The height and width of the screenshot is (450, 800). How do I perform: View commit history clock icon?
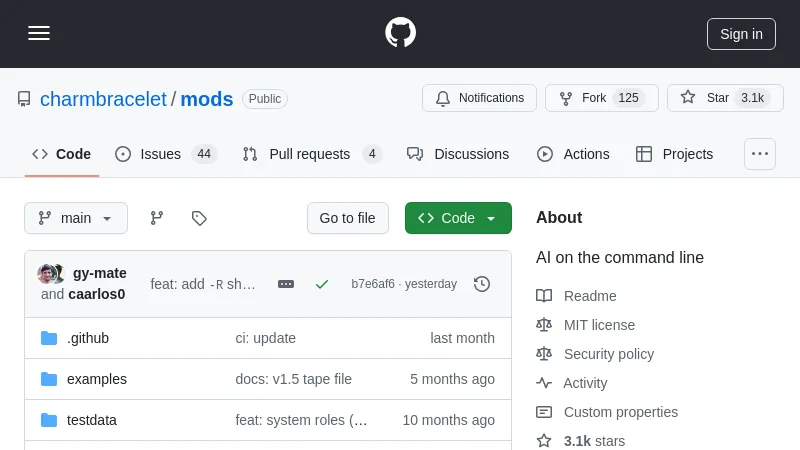click(482, 284)
